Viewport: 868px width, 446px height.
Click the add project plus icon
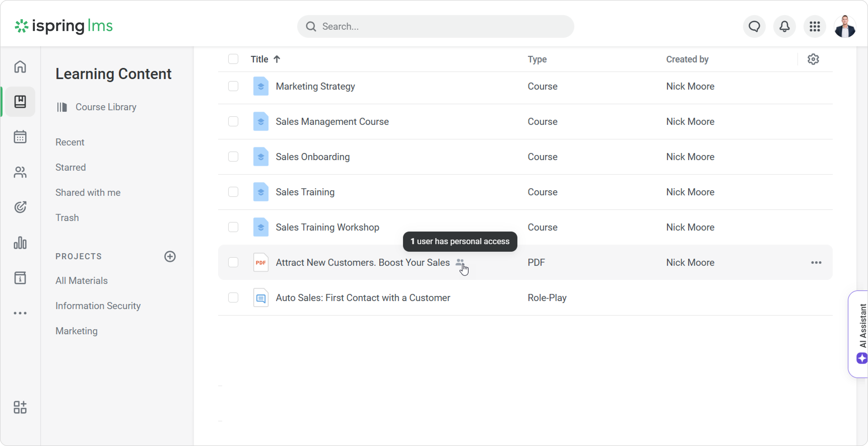(x=170, y=256)
